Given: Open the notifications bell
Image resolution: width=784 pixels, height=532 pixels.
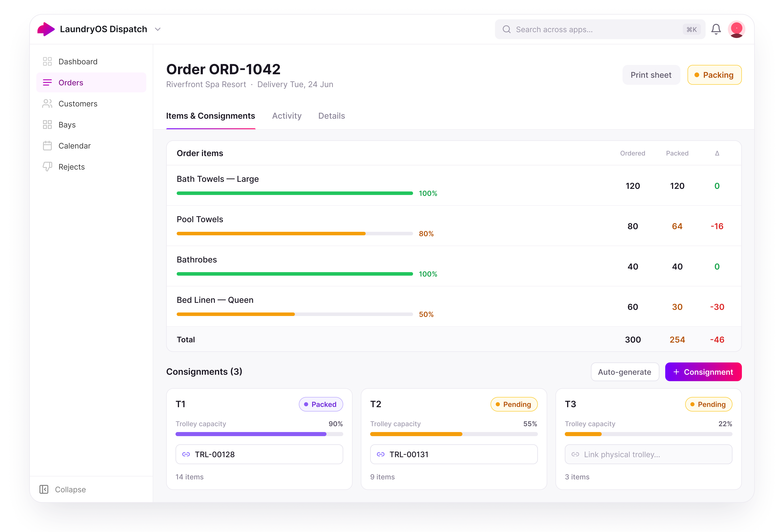Looking at the screenshot, I should pyautogui.click(x=716, y=29).
